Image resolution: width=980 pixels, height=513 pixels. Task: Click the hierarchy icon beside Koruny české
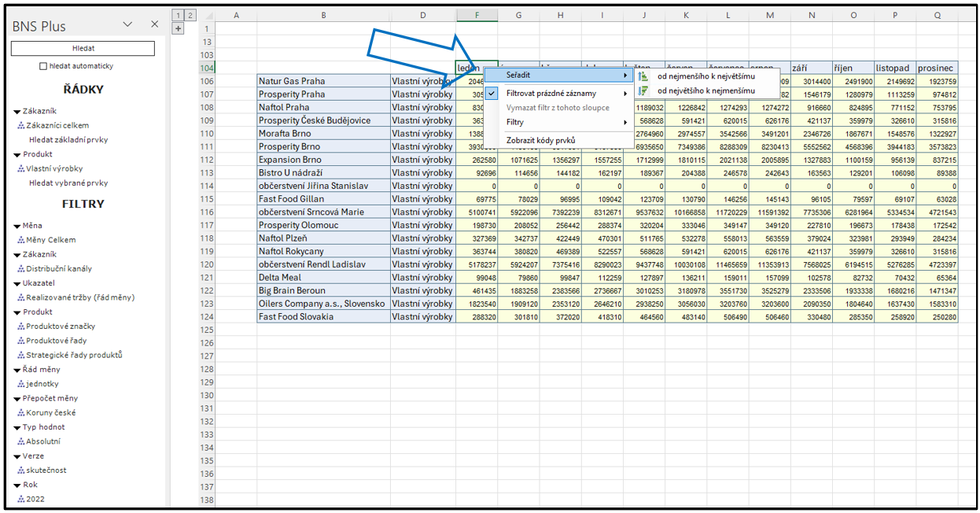pyautogui.click(x=20, y=412)
